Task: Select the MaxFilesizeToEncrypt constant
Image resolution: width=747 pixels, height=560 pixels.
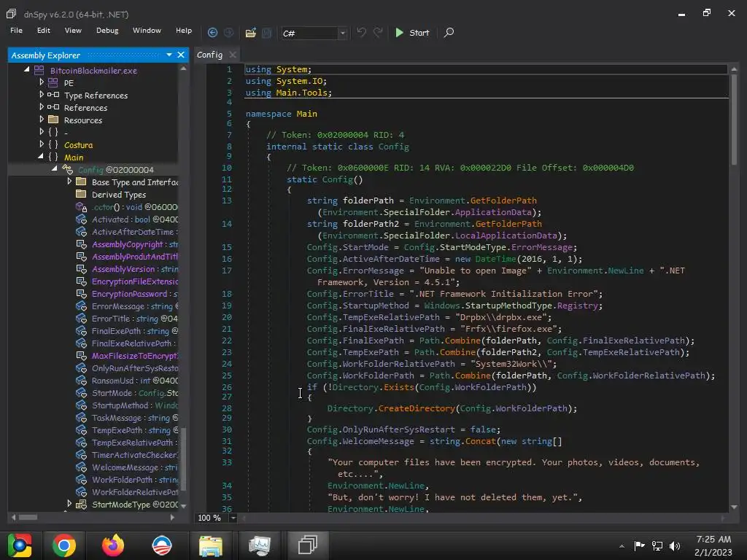Action: tap(135, 355)
